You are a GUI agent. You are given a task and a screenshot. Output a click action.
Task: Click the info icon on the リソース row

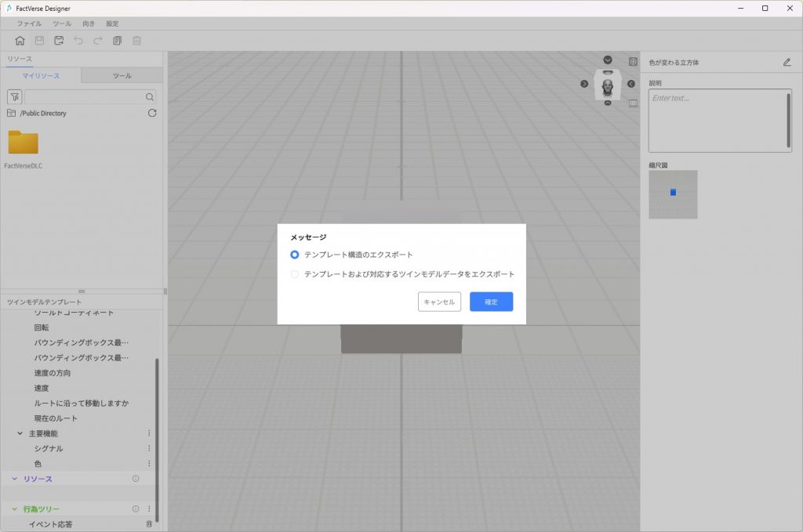(x=135, y=479)
